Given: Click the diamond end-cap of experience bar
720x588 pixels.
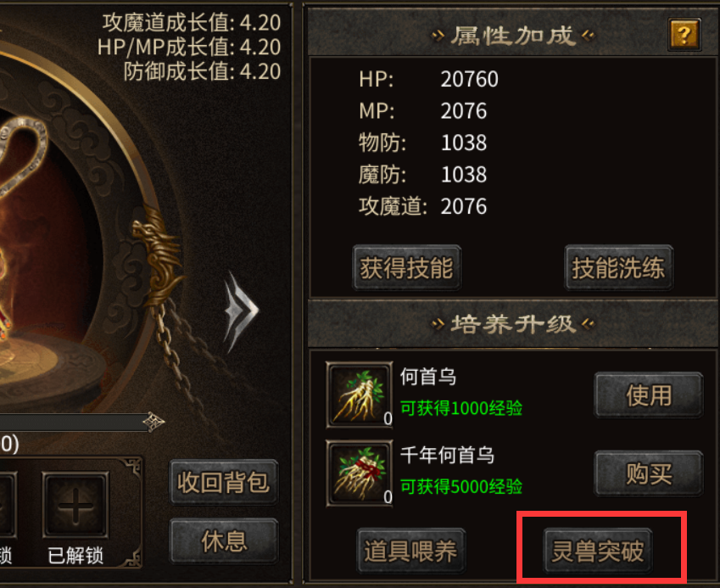Looking at the screenshot, I should click(153, 422).
